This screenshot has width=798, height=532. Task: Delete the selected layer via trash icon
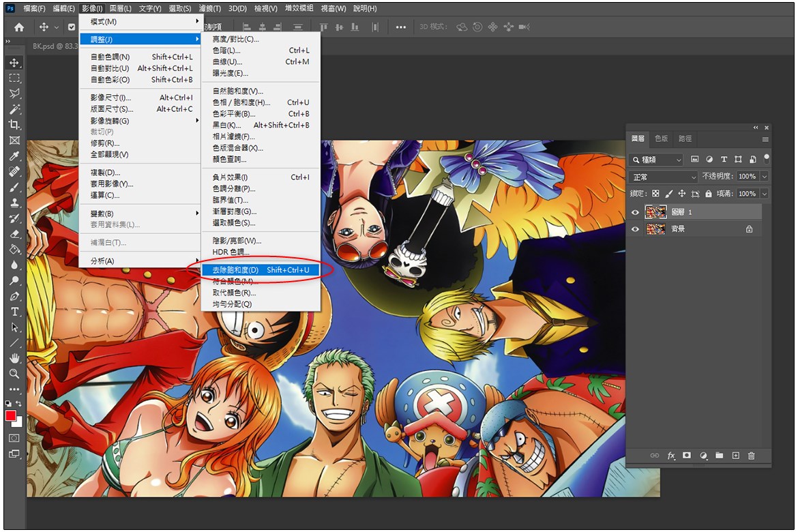click(x=751, y=456)
